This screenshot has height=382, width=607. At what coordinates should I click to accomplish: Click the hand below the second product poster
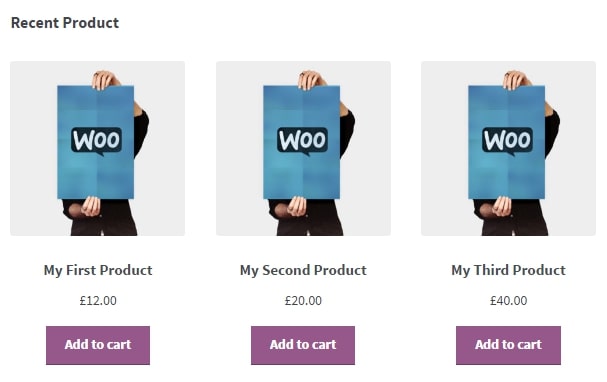click(x=297, y=206)
